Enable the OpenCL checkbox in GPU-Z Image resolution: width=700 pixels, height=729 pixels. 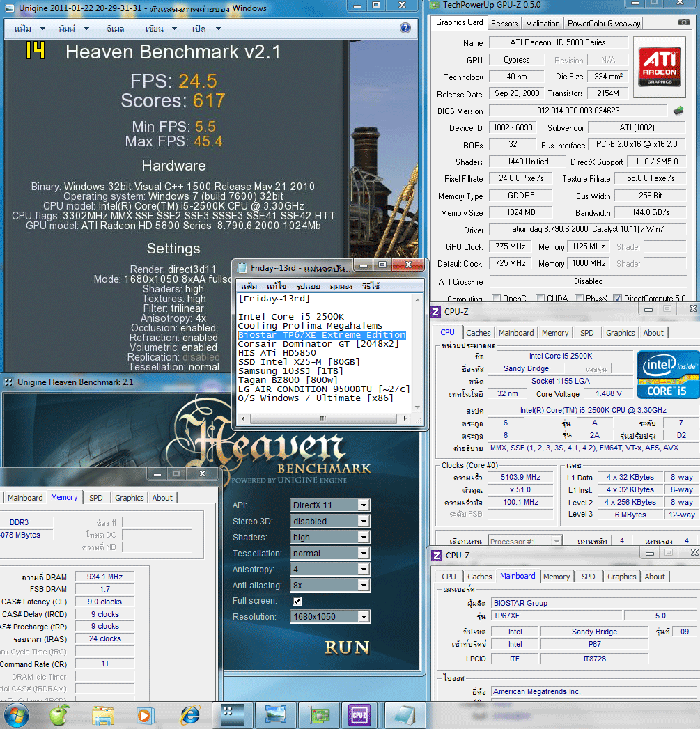[x=497, y=298]
